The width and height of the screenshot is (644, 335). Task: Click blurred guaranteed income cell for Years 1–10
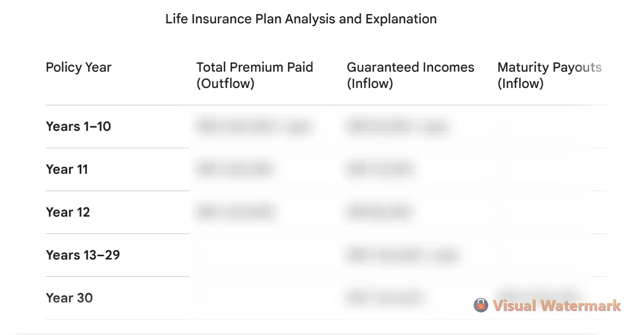(397, 127)
